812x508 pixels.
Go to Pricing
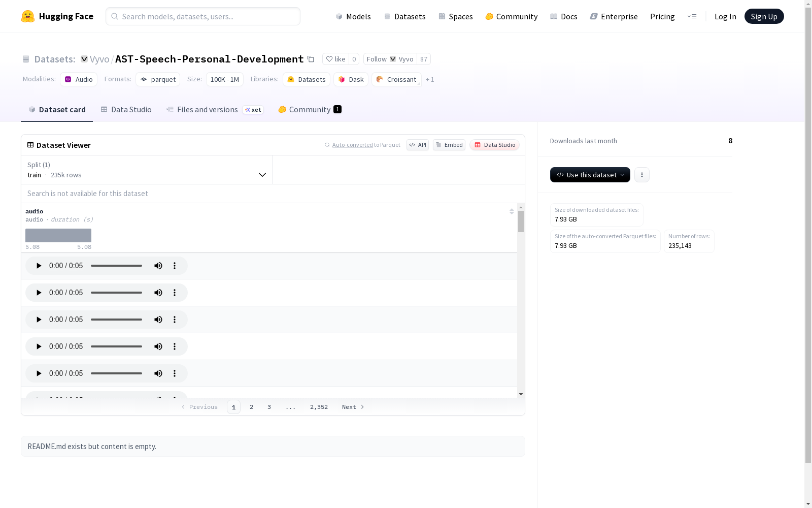(x=662, y=16)
